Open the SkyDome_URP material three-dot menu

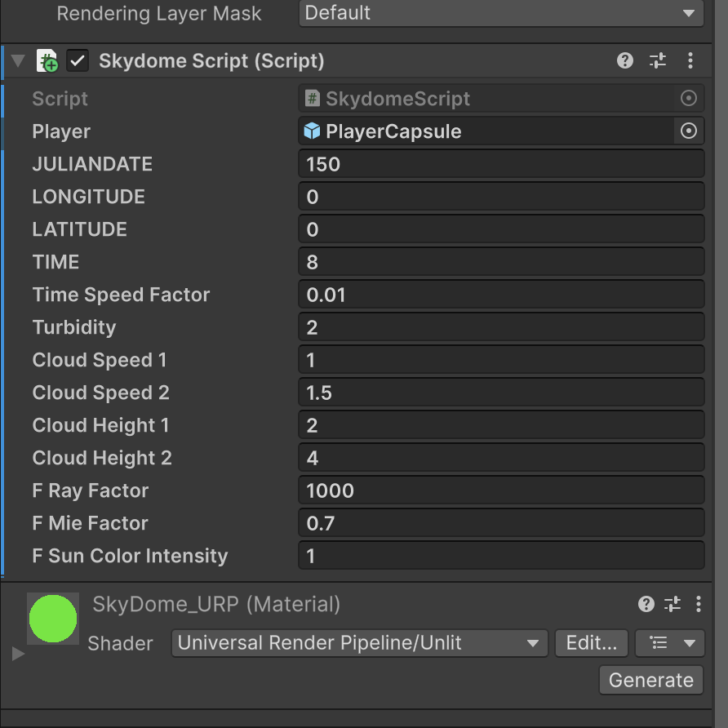point(698,604)
